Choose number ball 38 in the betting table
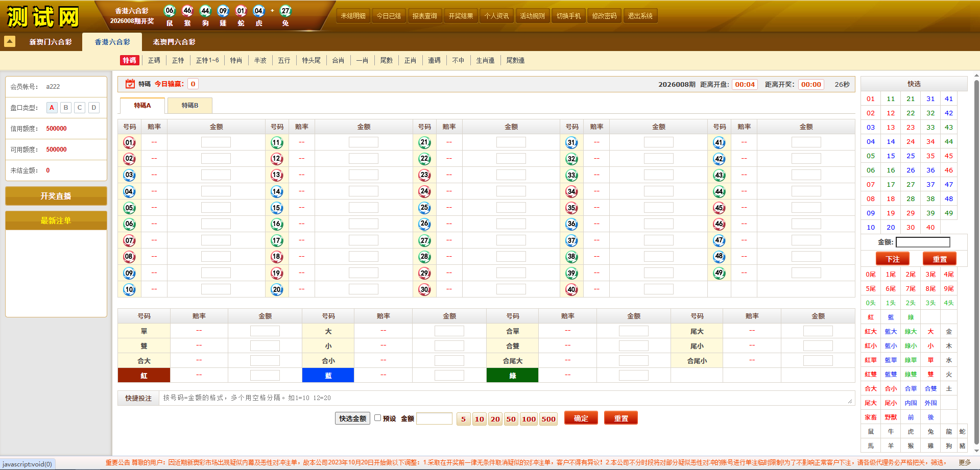 [x=571, y=257]
